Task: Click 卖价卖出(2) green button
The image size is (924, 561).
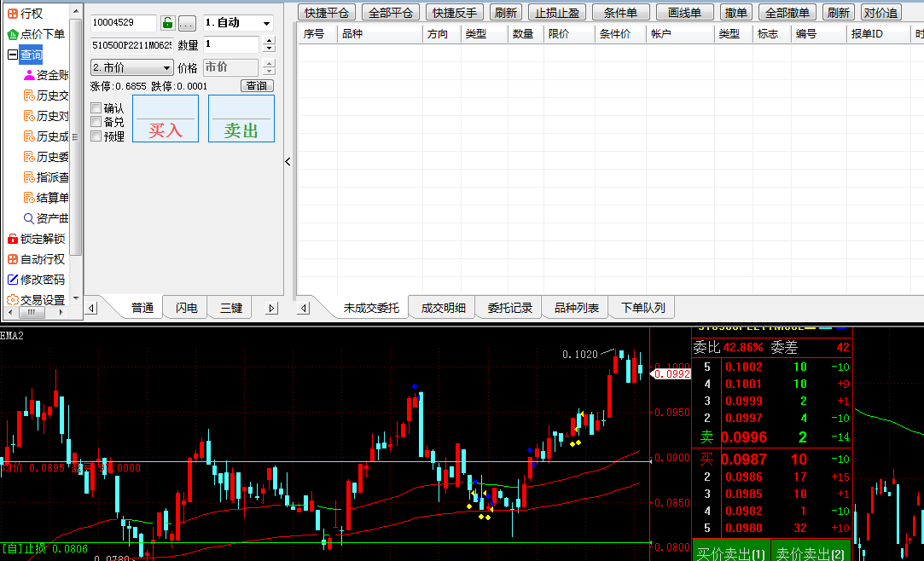Action: point(811,552)
